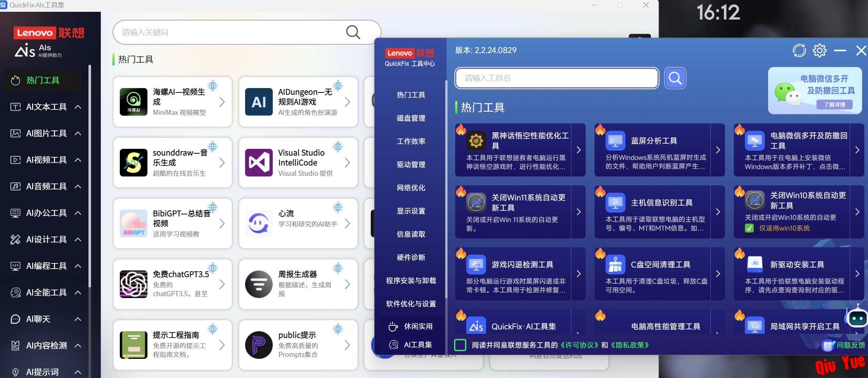This screenshot has width=868, height=378.
Task: Select 程序安装与卸载 in QuickFix sidebar
Action: [x=411, y=280]
